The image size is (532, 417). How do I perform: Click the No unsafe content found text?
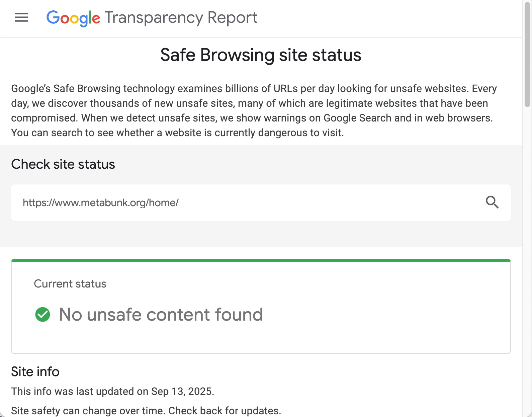161,315
